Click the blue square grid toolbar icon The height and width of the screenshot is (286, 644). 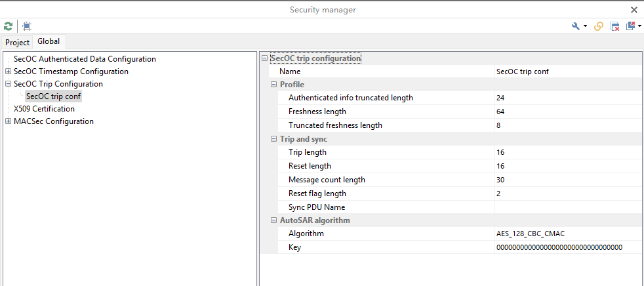26,26
